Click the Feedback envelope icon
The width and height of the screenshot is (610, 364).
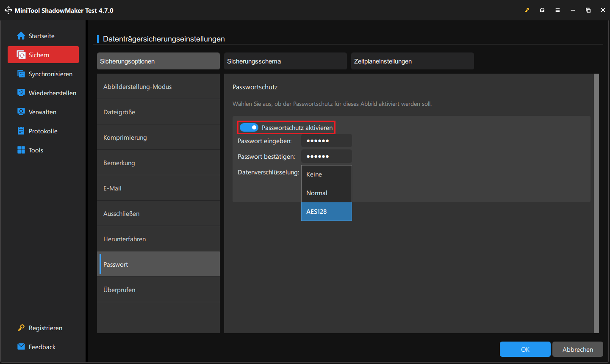click(21, 347)
